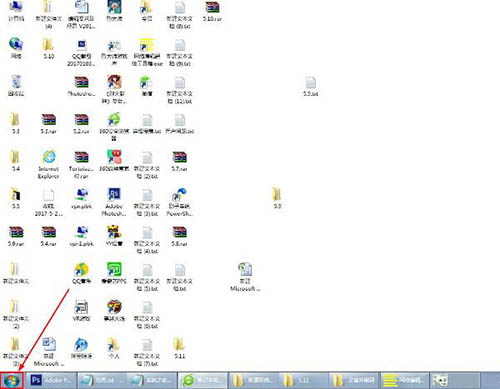The height and width of the screenshot is (389, 500).
Task: Select the 5.10.rar archive icon
Action: [212, 11]
